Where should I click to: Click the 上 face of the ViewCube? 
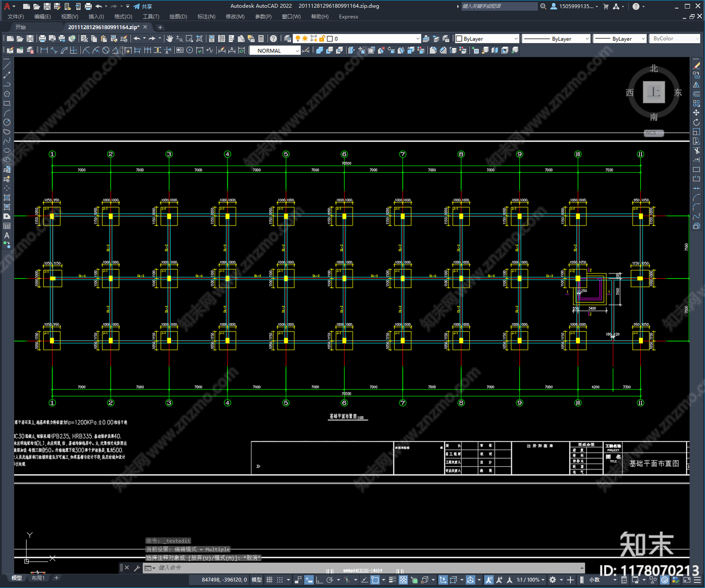pyautogui.click(x=653, y=92)
